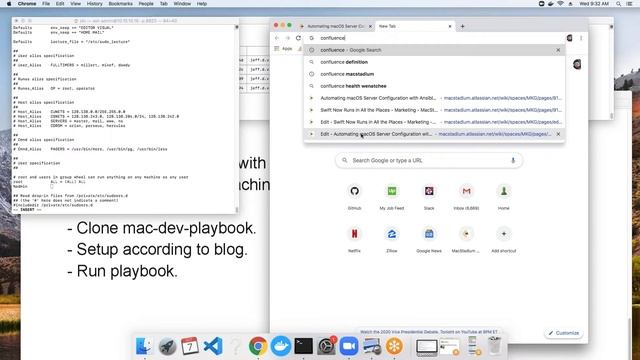Open the Apple menu

(x=9, y=4)
